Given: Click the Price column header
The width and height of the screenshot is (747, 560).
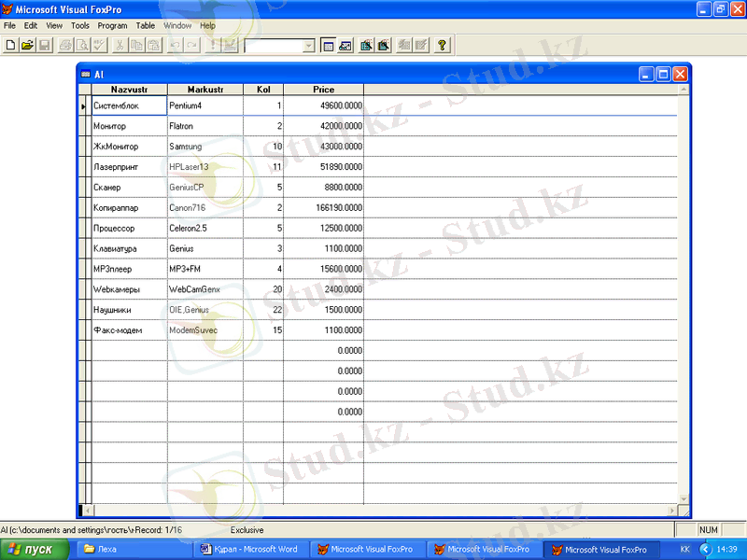Looking at the screenshot, I should point(323,90).
